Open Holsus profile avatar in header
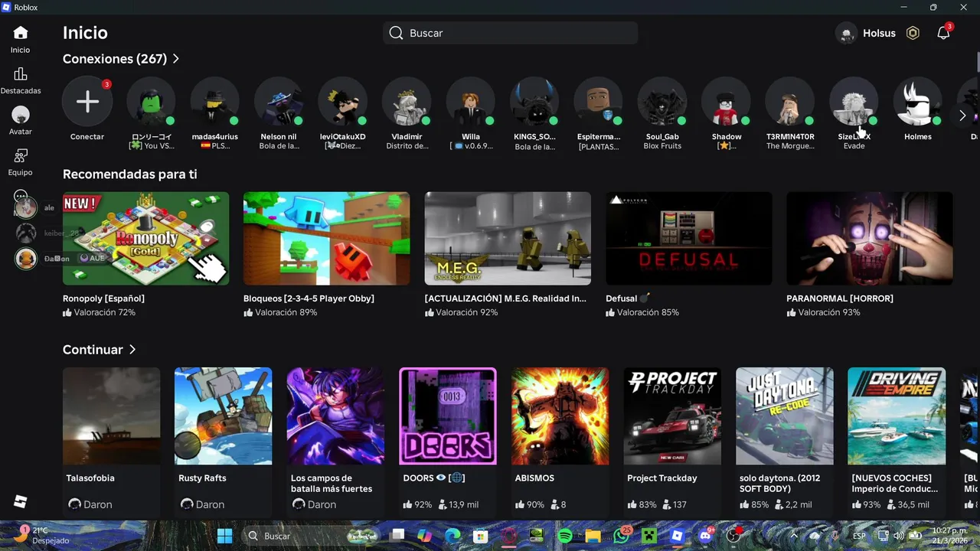980x551 pixels. 847,33
